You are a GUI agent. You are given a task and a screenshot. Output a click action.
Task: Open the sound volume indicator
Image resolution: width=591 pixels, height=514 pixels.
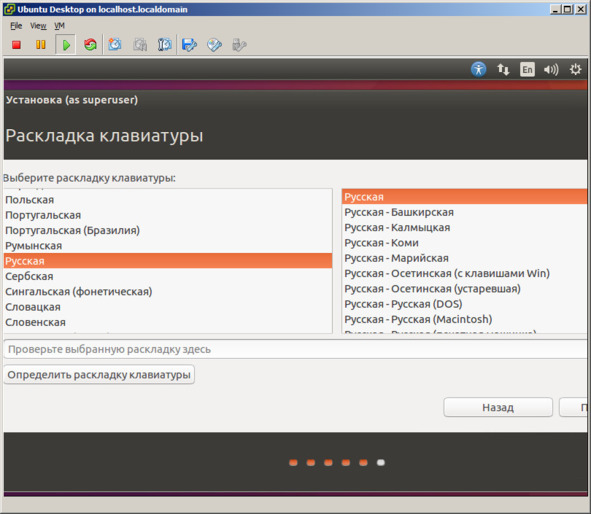pyautogui.click(x=551, y=69)
